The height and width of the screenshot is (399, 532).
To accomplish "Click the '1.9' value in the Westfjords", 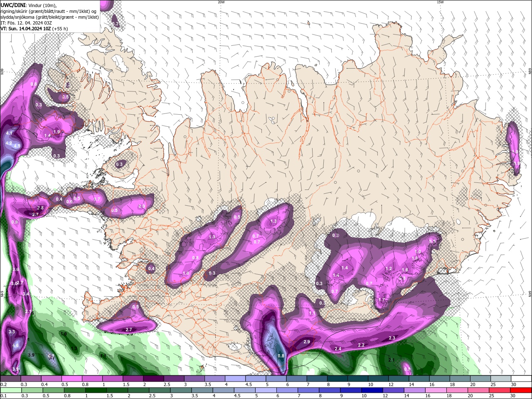I will pos(57,132).
